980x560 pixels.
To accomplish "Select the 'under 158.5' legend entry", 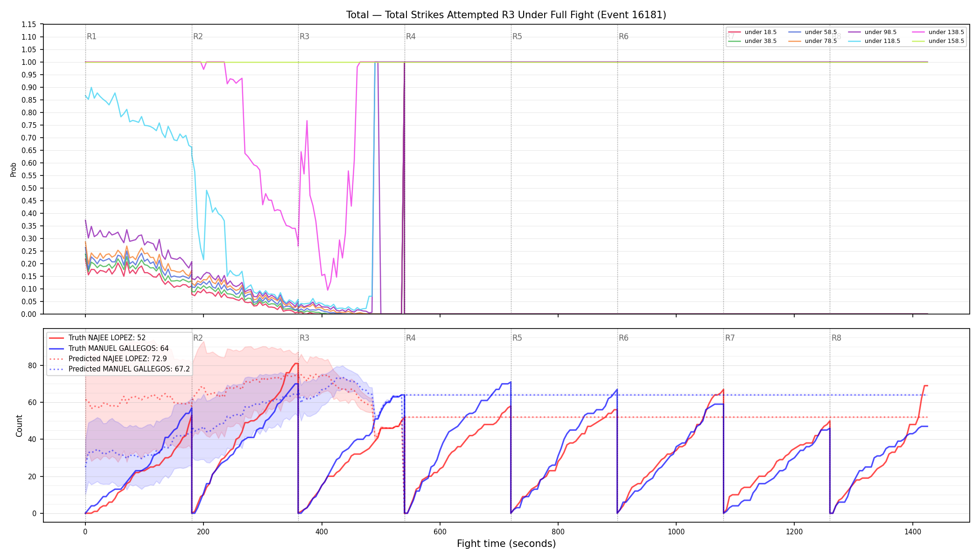I will point(938,41).
